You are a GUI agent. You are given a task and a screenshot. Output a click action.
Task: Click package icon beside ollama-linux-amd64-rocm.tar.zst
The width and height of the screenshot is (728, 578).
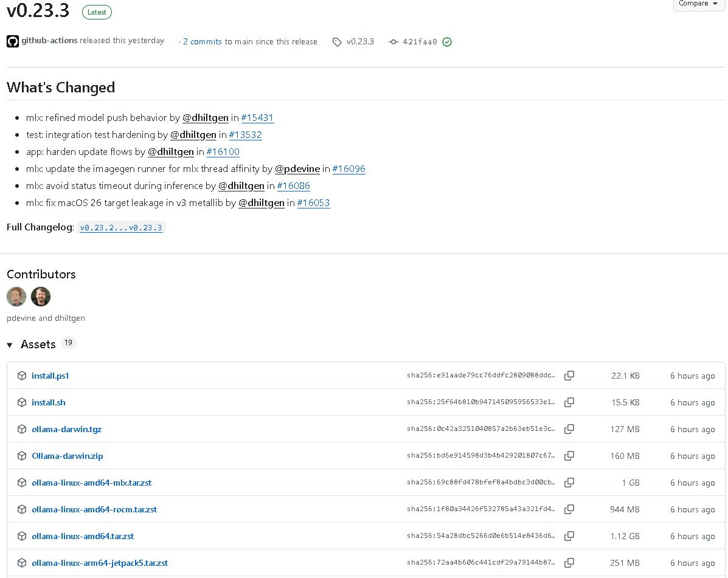coord(22,509)
